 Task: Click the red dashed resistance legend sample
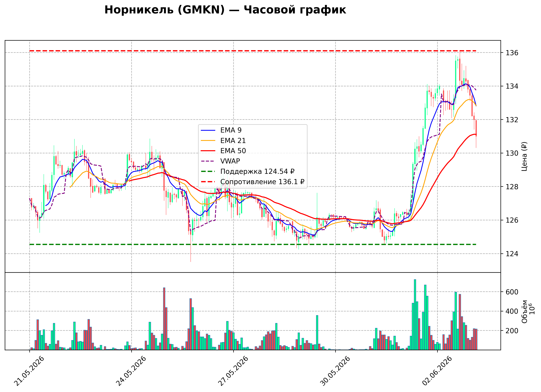click(x=208, y=182)
